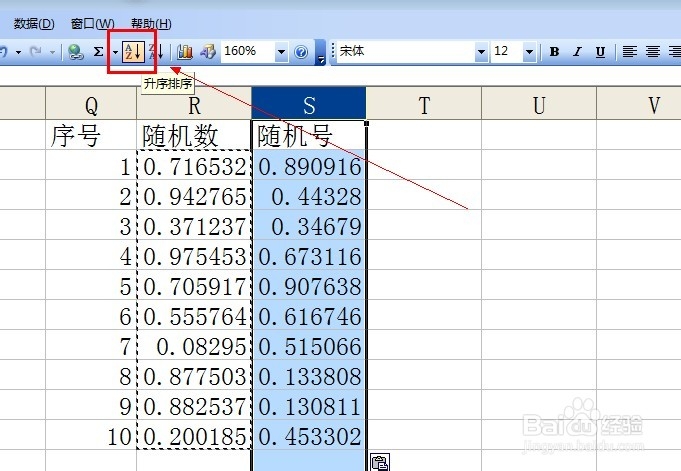Click cell containing 0.555764
The height and width of the screenshot is (471, 681).
194,315
